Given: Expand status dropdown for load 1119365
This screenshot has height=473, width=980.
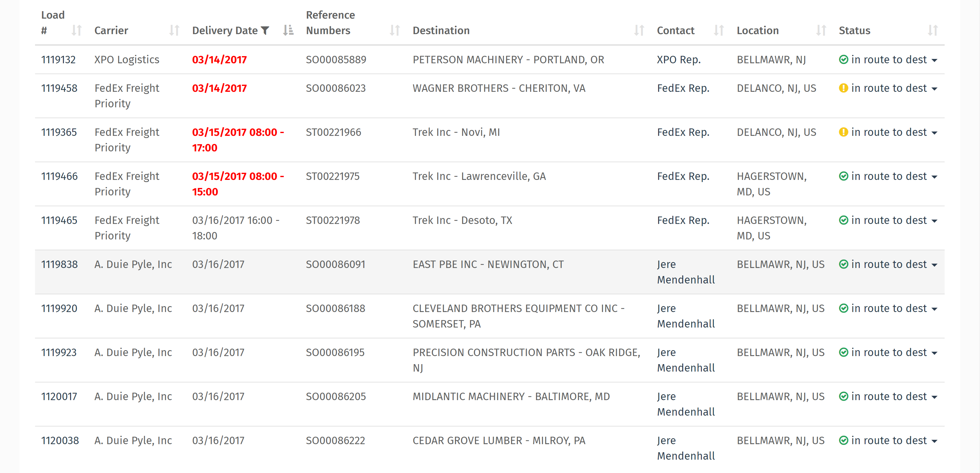Looking at the screenshot, I should coord(934,133).
